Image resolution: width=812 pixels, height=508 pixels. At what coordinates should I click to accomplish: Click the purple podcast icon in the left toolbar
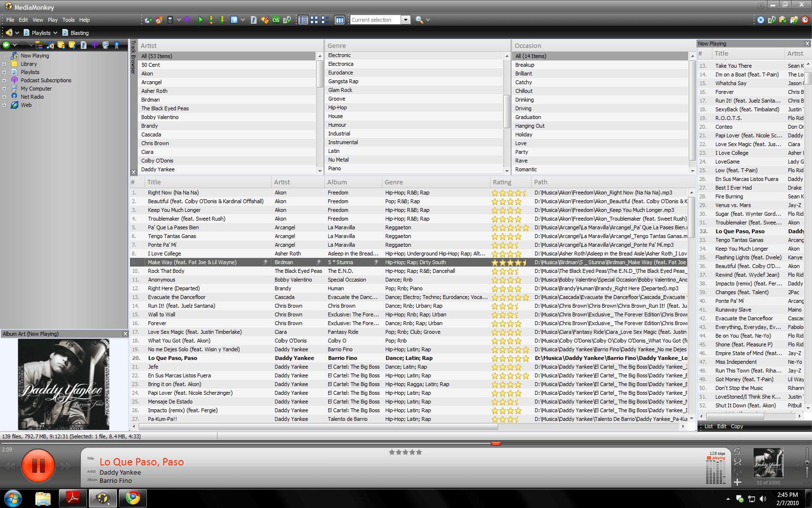pos(95,45)
